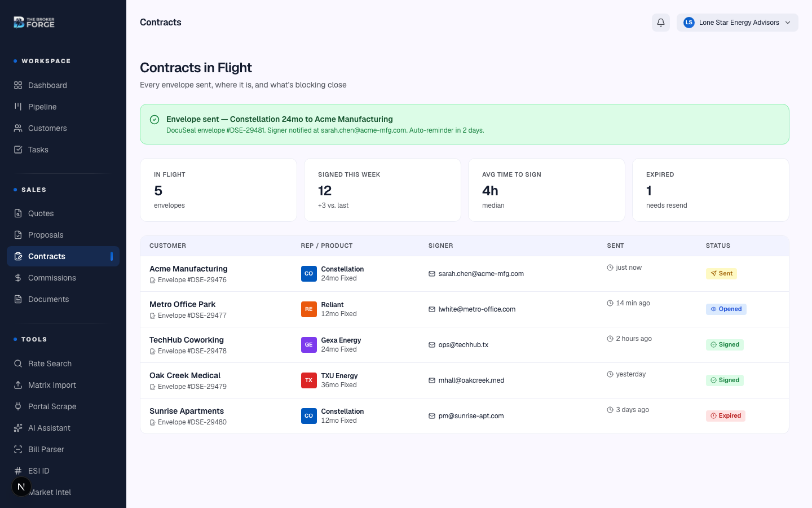Click the ESI ID hash icon
Image resolution: width=812 pixels, height=508 pixels.
(x=18, y=471)
